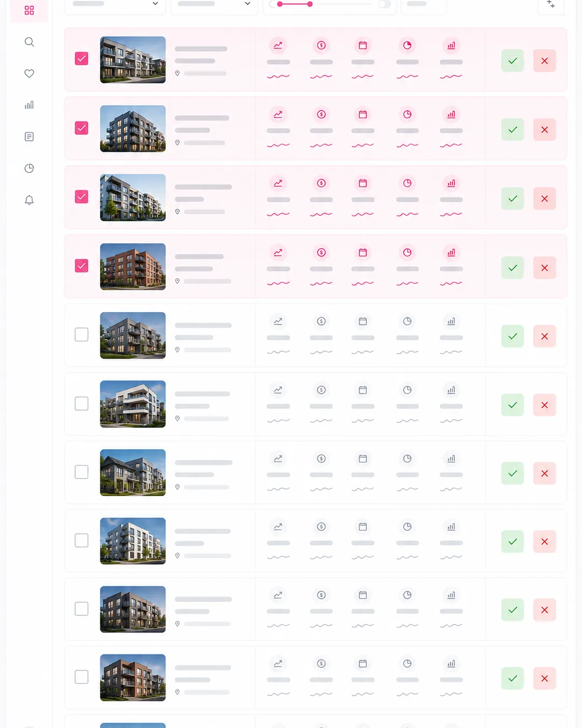Click the right handle of the range slider
This screenshot has width=582, height=728.
310,4
